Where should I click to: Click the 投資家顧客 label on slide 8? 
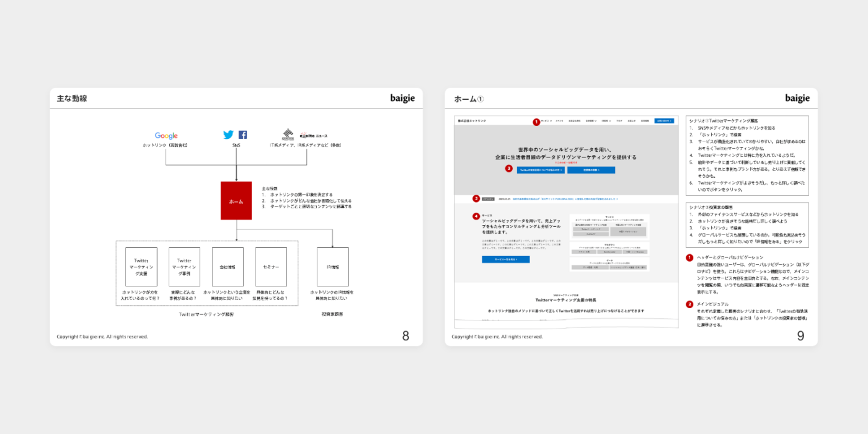(332, 314)
